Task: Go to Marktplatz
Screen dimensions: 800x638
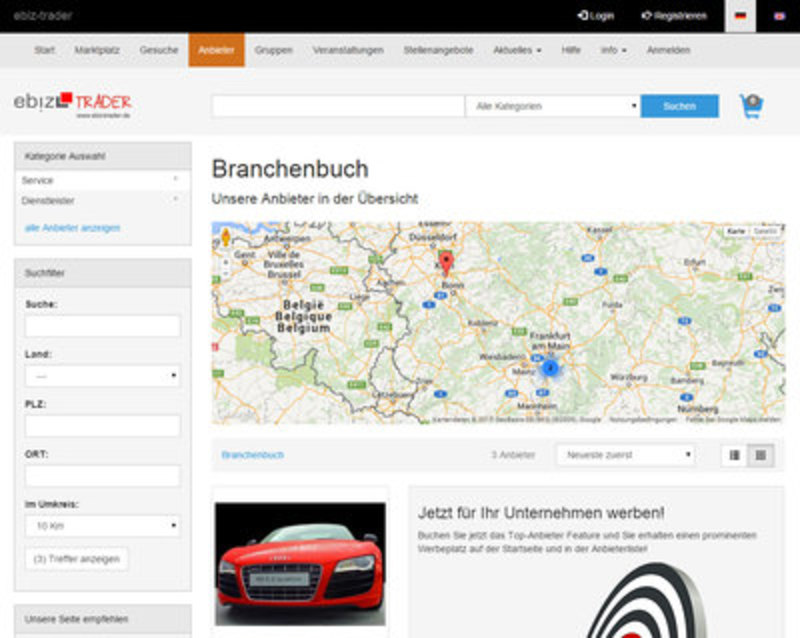Action: pyautogui.click(x=97, y=50)
